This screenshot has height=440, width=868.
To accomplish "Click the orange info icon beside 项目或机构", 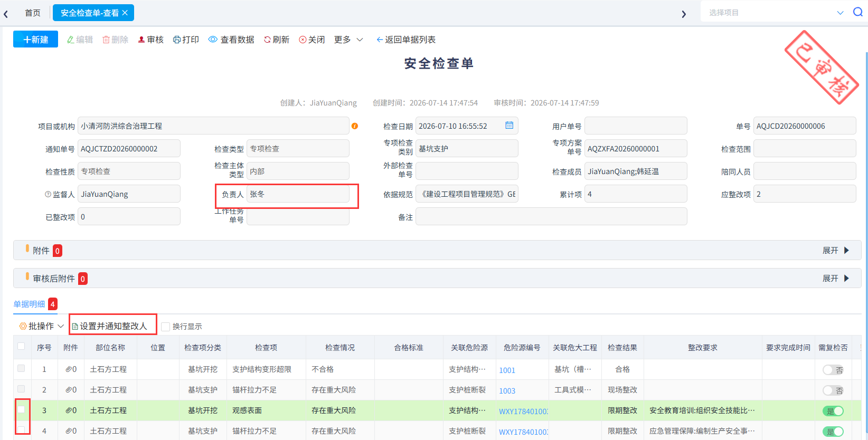I will [x=355, y=126].
